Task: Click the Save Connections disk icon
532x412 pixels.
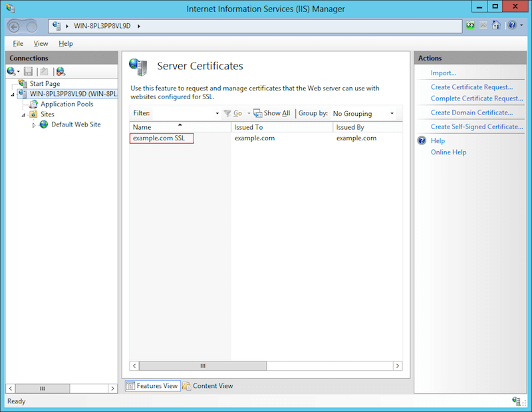Action: click(x=27, y=71)
